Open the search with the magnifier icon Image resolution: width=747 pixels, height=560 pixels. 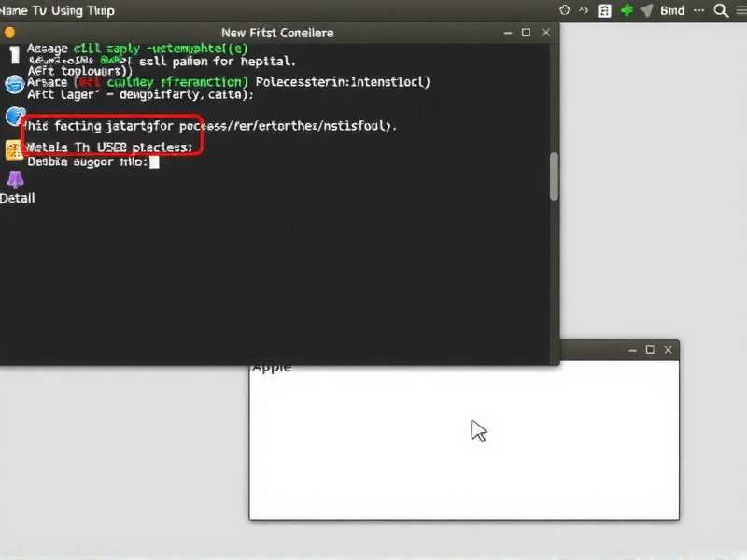720,10
